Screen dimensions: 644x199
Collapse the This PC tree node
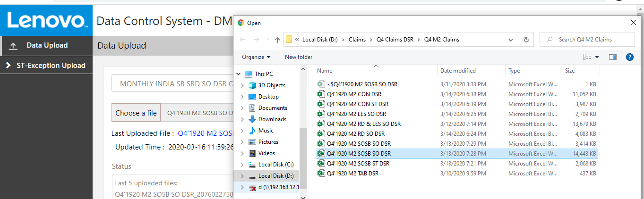238,74
